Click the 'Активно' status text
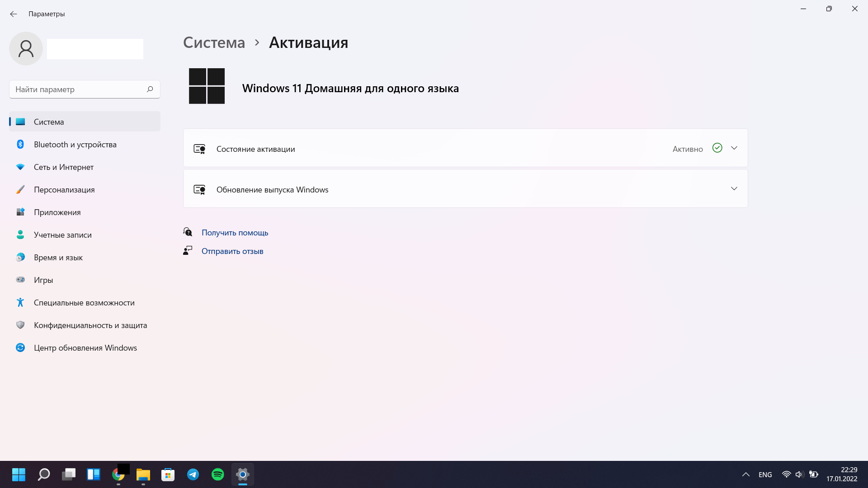This screenshot has height=488, width=868. point(688,149)
